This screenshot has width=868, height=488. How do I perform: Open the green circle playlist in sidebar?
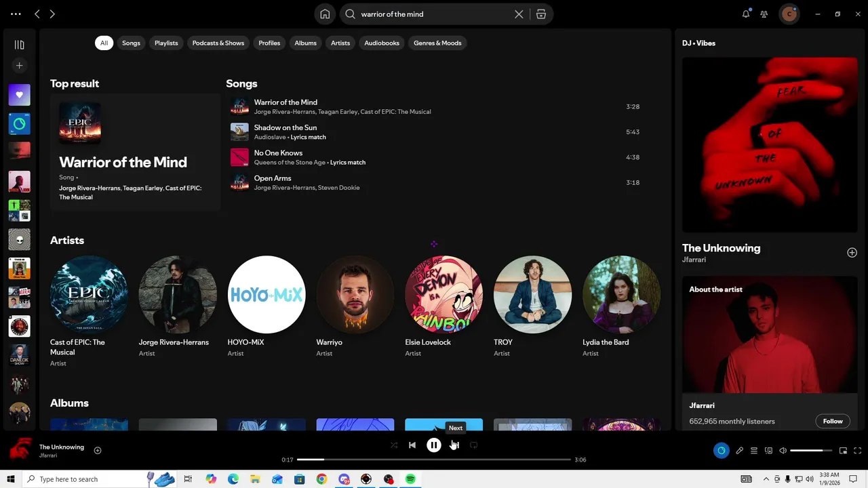(x=19, y=123)
